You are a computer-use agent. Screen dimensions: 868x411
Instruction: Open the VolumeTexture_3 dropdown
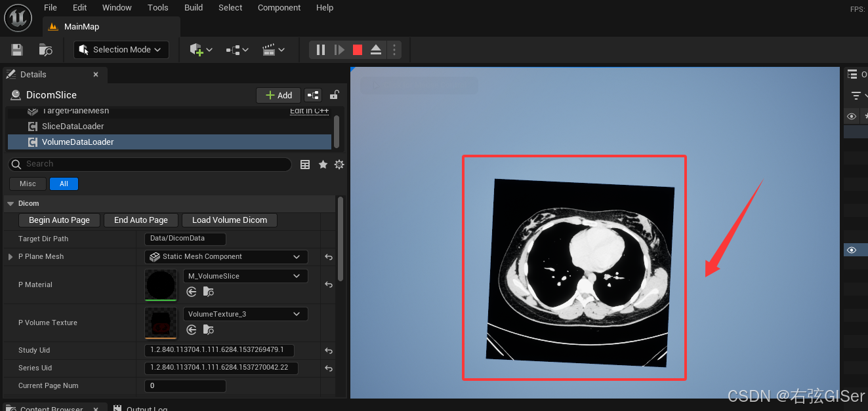(245, 314)
